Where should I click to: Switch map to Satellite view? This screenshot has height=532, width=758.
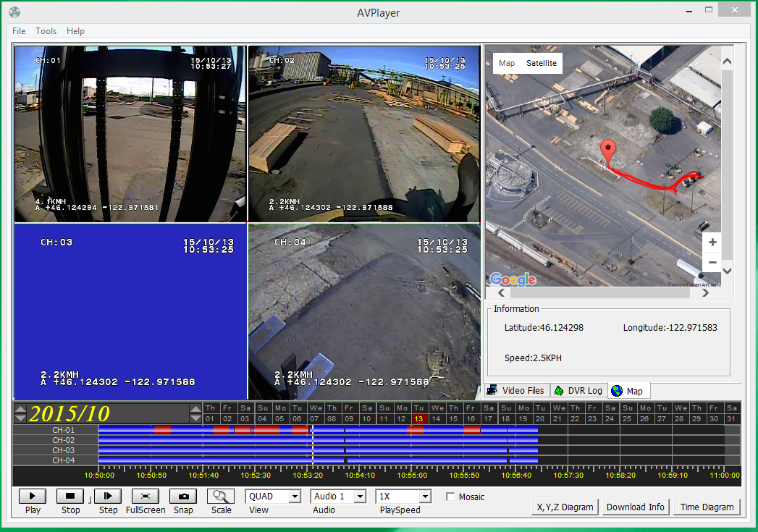pyautogui.click(x=542, y=63)
